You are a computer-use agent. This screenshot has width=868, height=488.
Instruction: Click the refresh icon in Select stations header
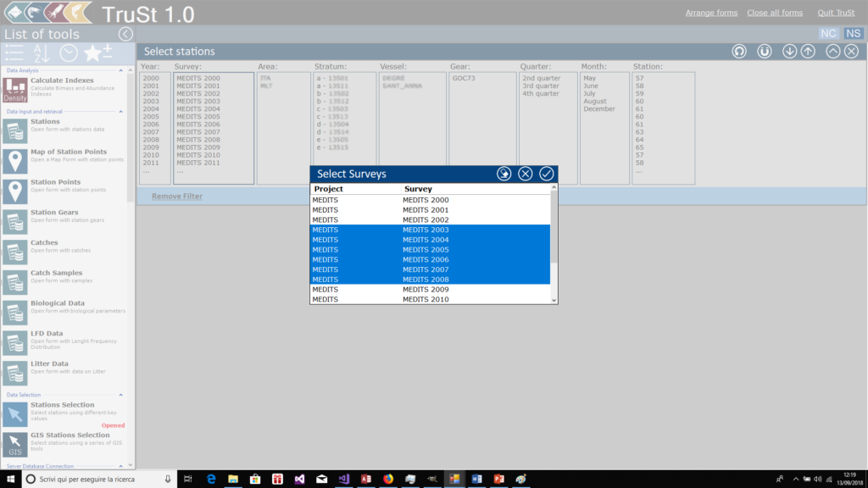tap(739, 52)
